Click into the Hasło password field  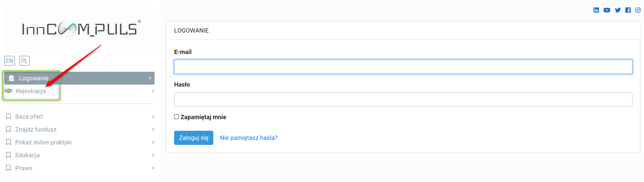point(403,99)
